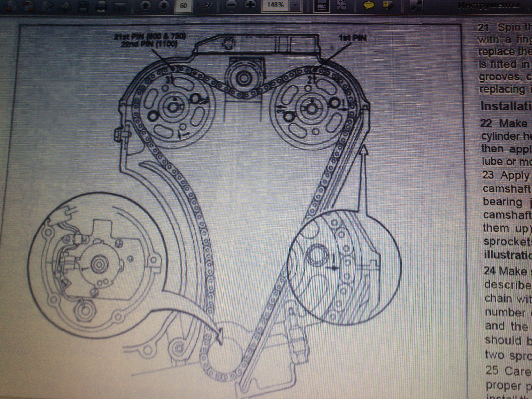Click the email envelope icon
The image size is (532, 399).
(x=120, y=7)
